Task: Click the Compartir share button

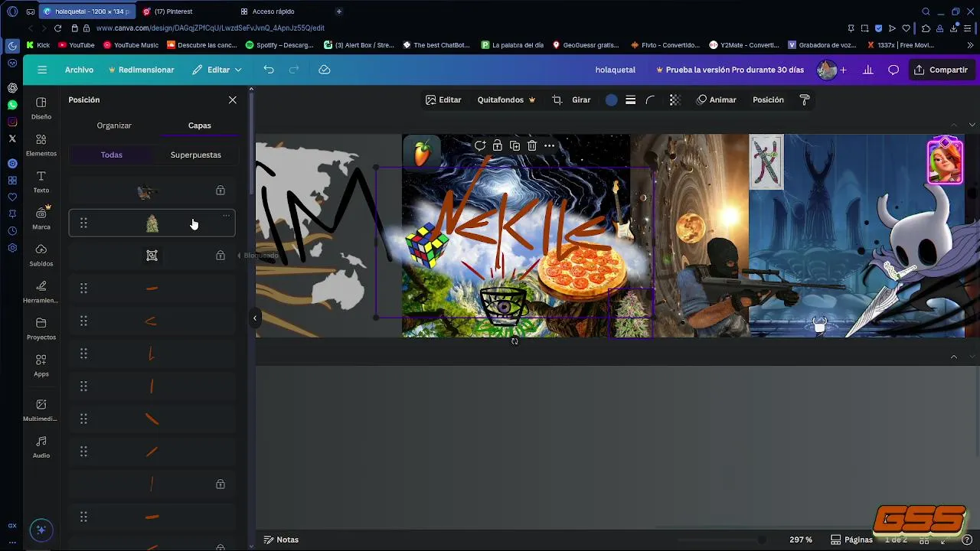Action: (941, 70)
